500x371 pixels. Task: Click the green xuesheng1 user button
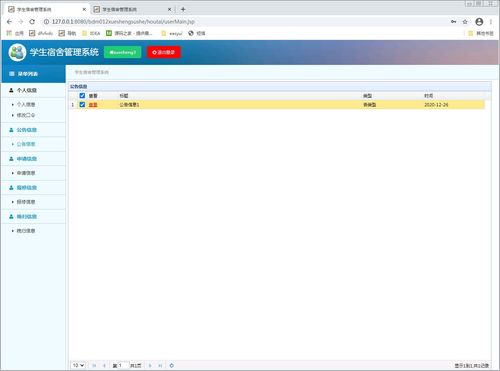[x=123, y=52]
